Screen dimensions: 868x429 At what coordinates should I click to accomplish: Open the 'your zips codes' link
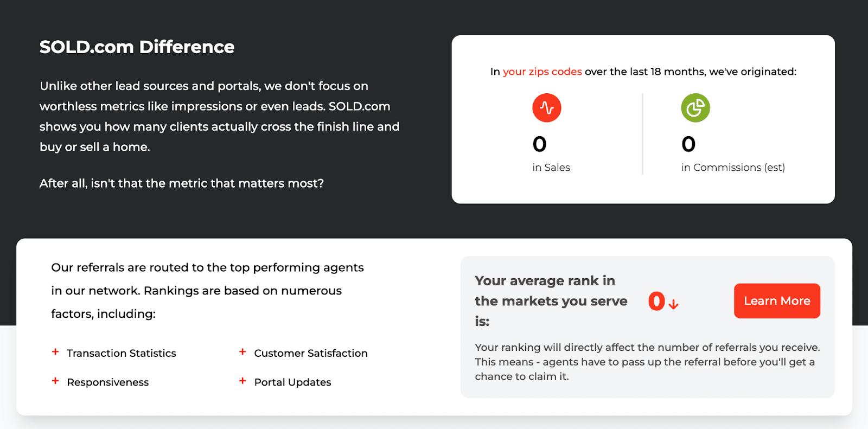coord(542,72)
